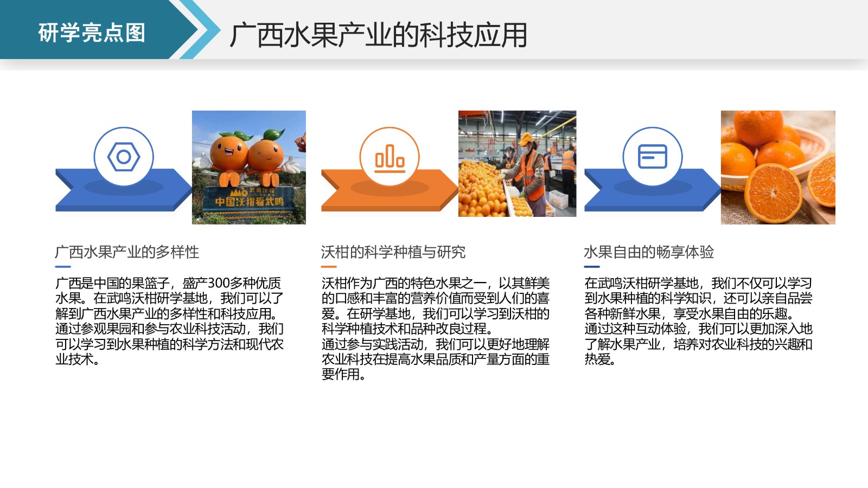Click the heading 水果自由的畅享体验

(x=648, y=252)
